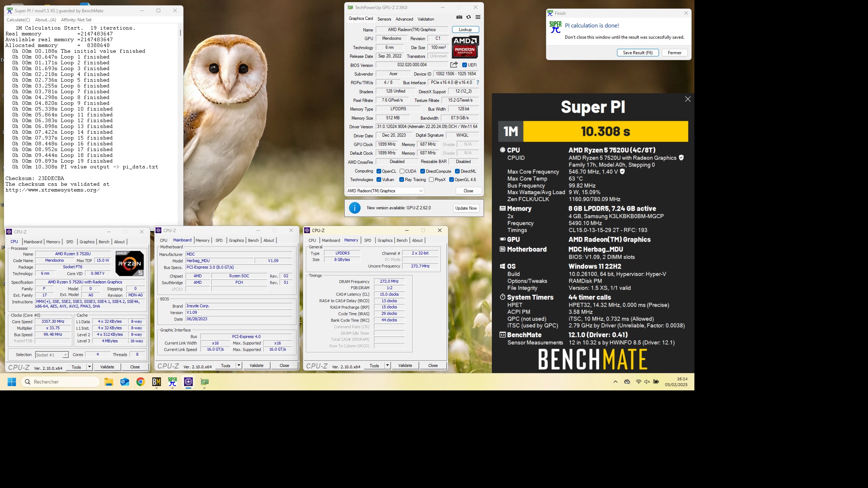Toggle the Vulkan checkbox
Screen dimensions: 868x488
(x=379, y=180)
